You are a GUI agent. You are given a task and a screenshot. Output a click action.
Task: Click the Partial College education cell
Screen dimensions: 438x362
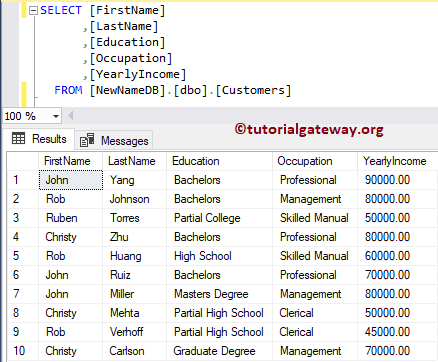[219, 218]
